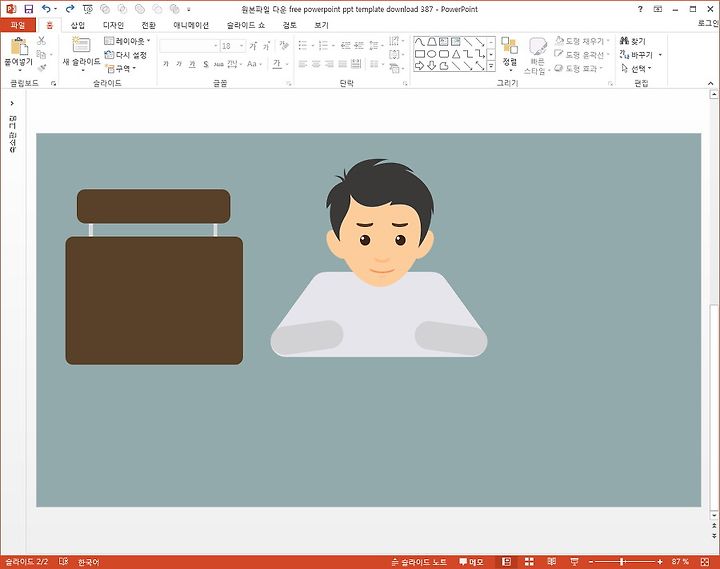Clear all text formatting icon
Image resolution: width=720 pixels, height=569 pixels.
click(x=284, y=45)
